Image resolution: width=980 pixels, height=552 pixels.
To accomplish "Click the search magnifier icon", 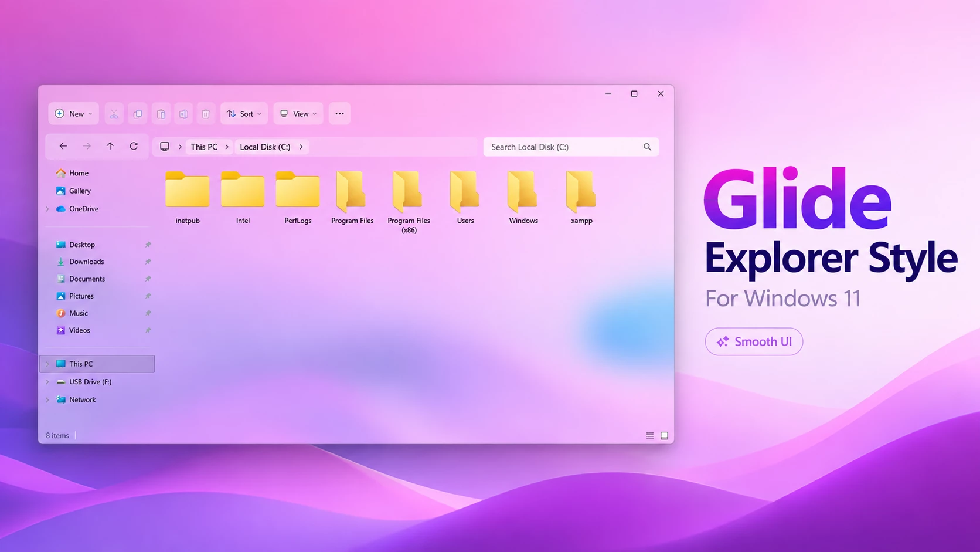I will 647,147.
